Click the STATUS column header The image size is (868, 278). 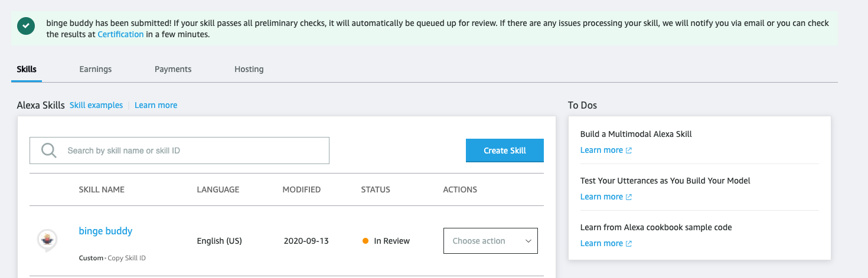(376, 189)
